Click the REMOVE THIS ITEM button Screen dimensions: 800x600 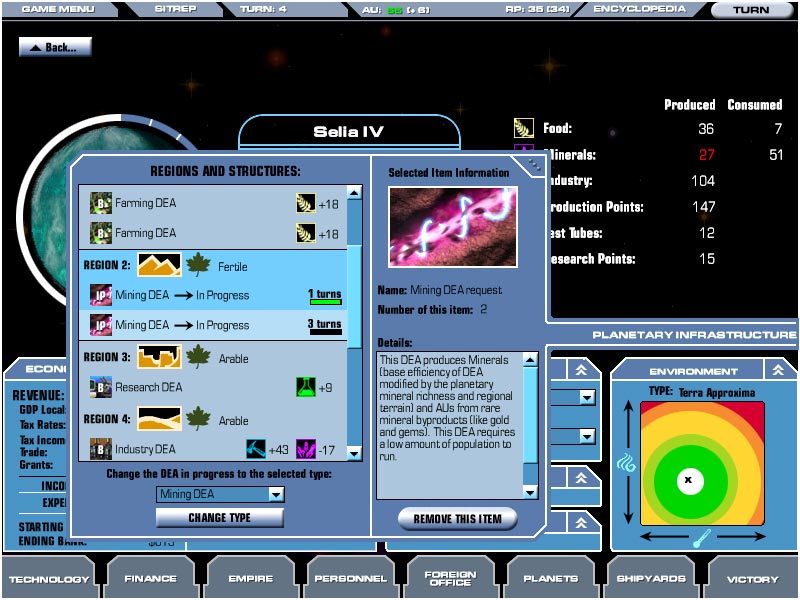point(457,518)
